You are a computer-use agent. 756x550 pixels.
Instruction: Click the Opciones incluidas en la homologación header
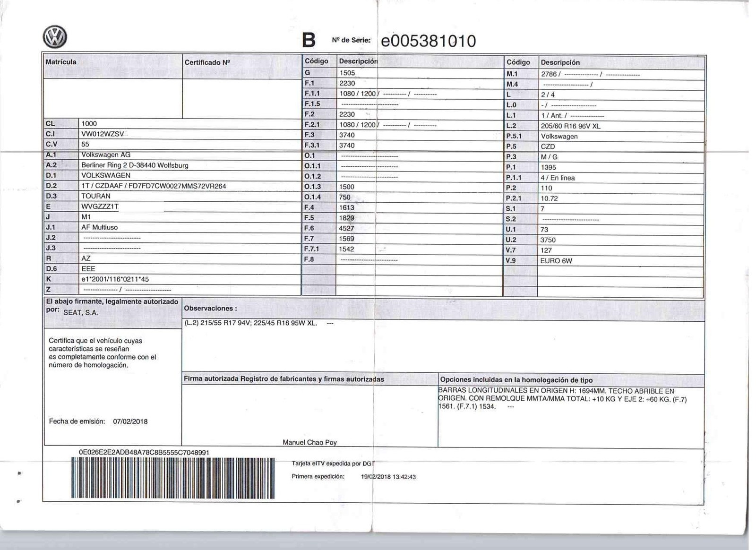[516, 380]
